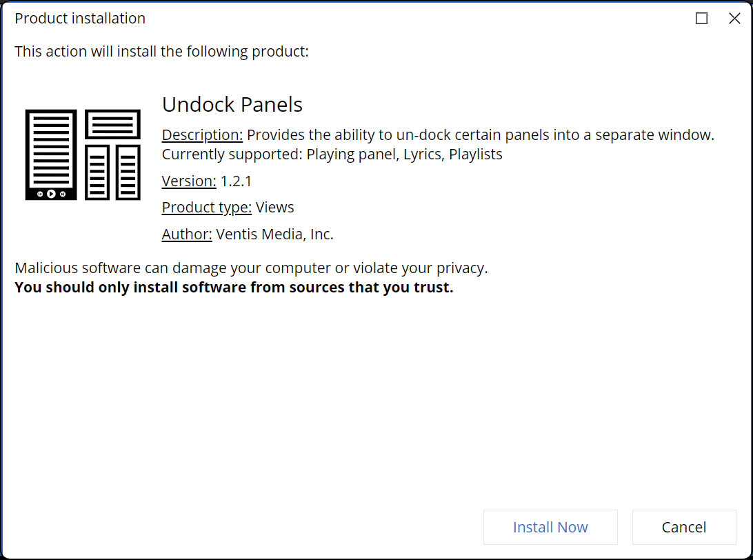The height and width of the screenshot is (560, 753).
Task: Click the Product installation title bar text
Action: click(80, 19)
